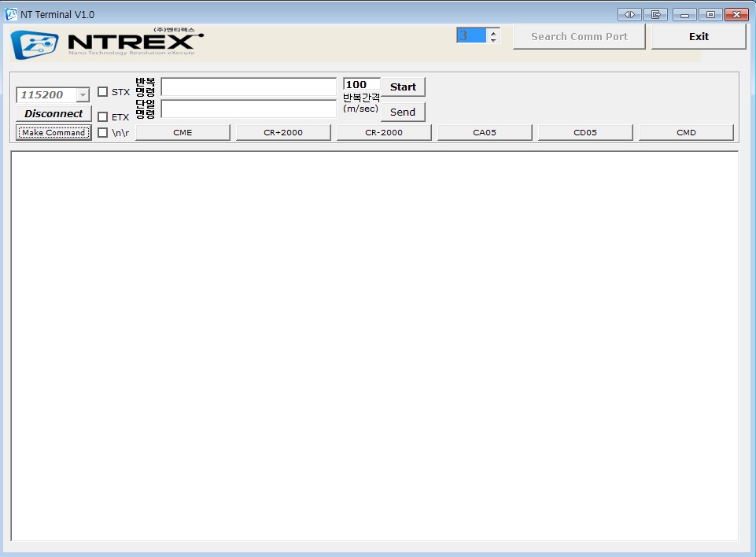Screen dimensions: 756x557
Task: Maximize the NT Terminal window
Action: point(710,14)
